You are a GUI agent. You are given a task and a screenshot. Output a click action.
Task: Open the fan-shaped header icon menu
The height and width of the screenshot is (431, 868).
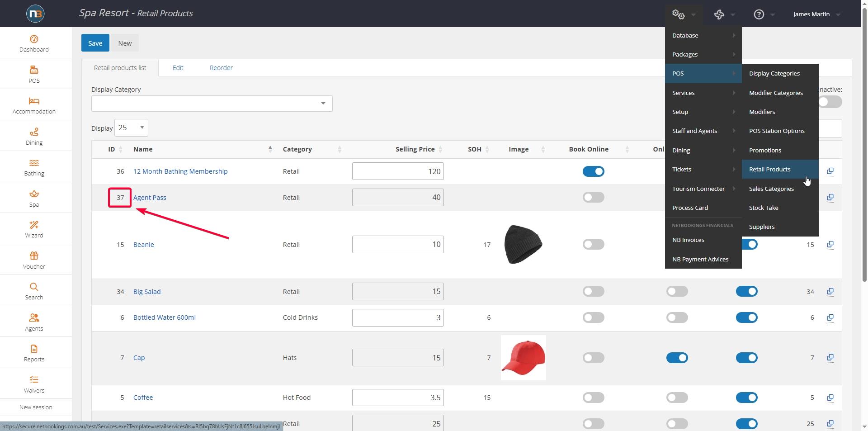pos(723,14)
